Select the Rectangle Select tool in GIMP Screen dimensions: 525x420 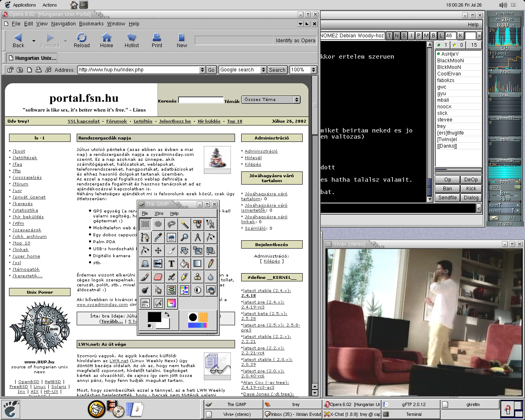click(x=145, y=224)
